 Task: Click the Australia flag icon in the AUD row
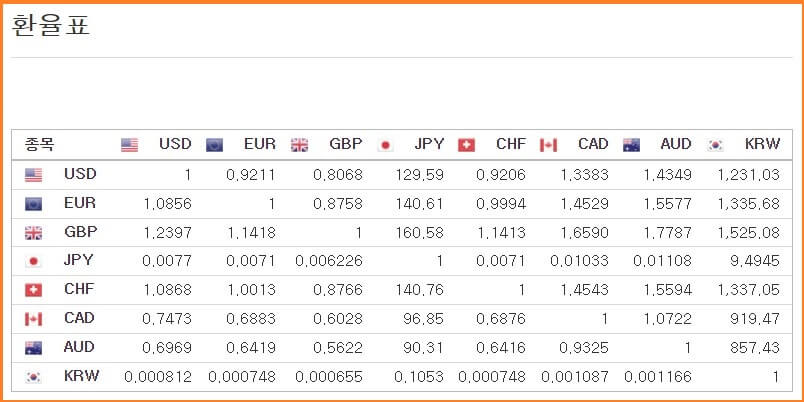[x=33, y=348]
